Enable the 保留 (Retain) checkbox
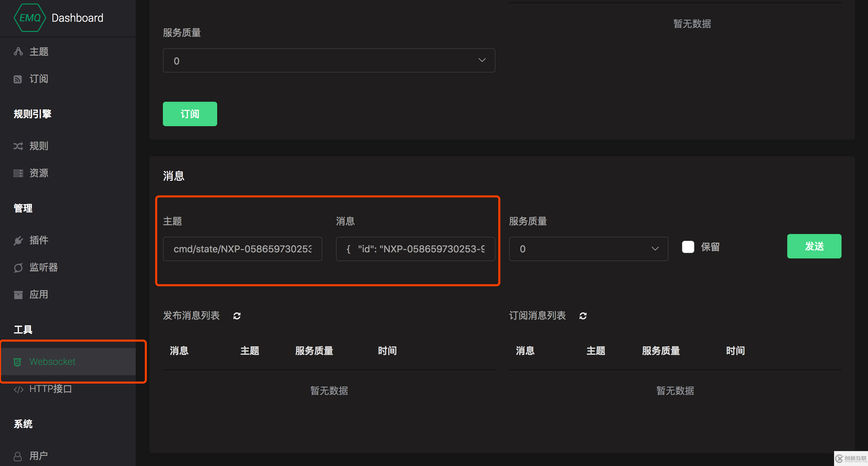 pos(688,247)
